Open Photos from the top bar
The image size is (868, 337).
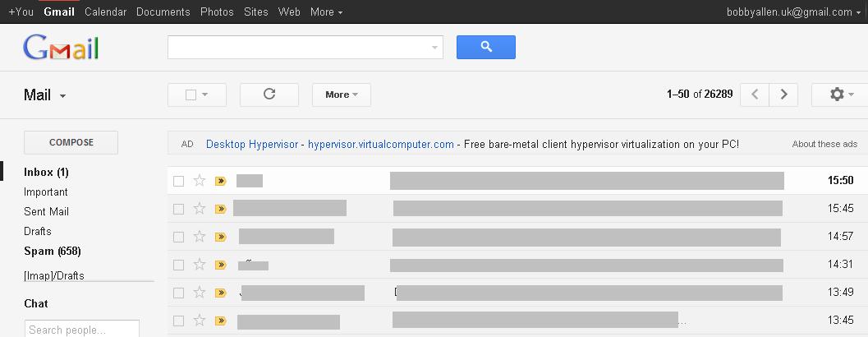pyautogui.click(x=217, y=12)
